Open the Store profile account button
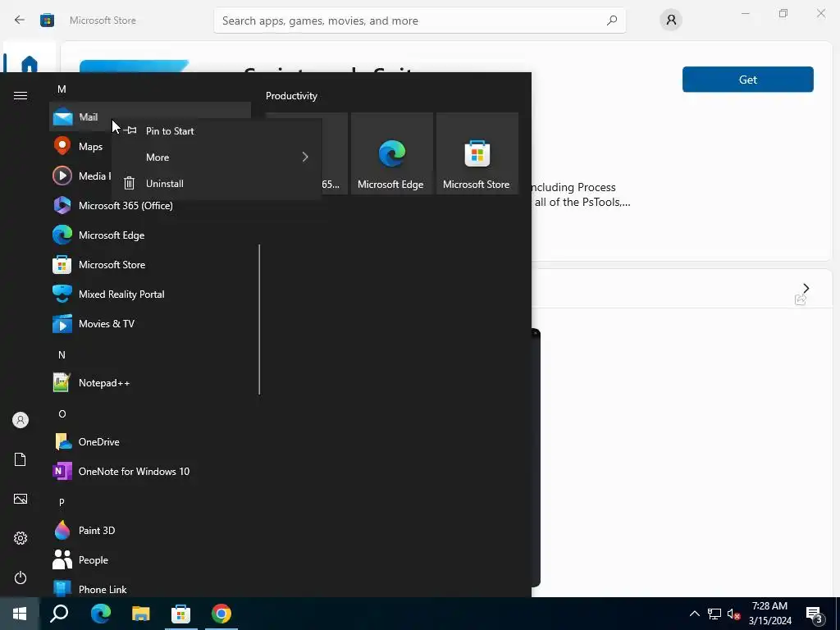The width and height of the screenshot is (840, 630). point(671,21)
